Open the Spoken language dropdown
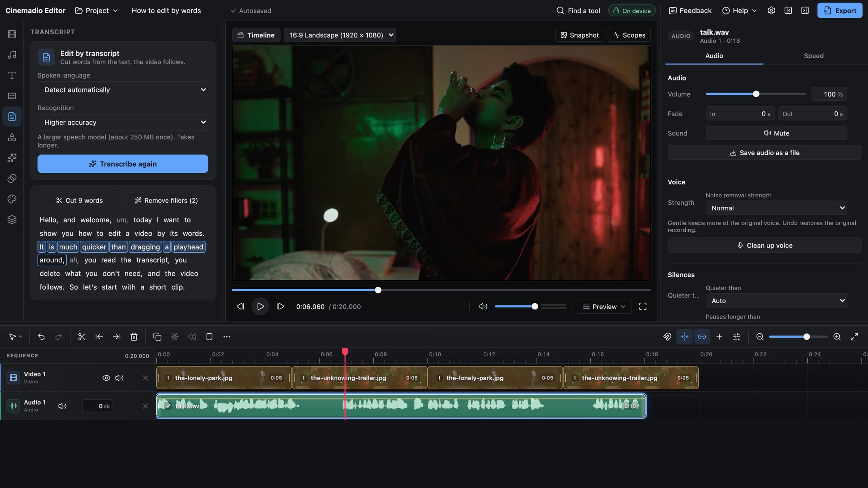The image size is (868, 488). (x=123, y=90)
